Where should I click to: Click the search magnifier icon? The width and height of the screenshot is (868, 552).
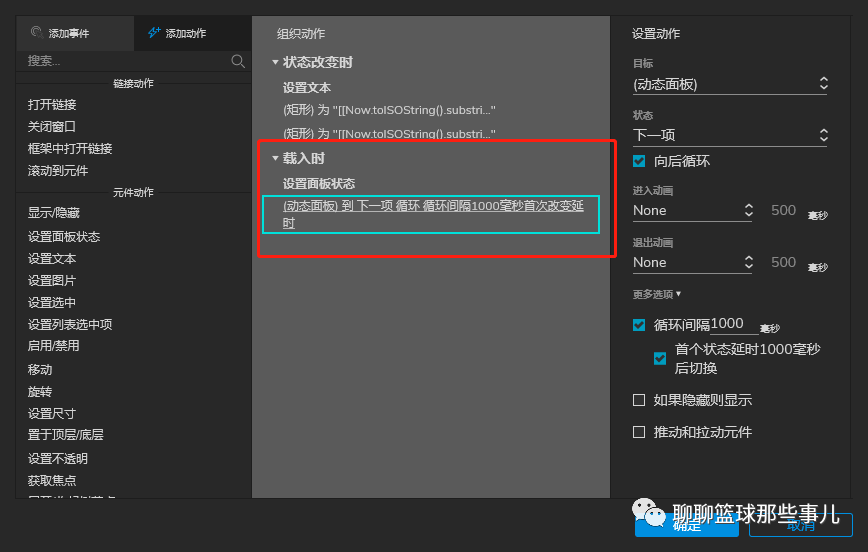(238, 61)
